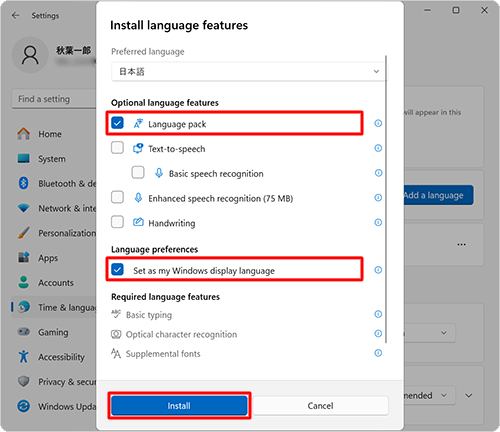Minimize the Settings window

coord(428,10)
